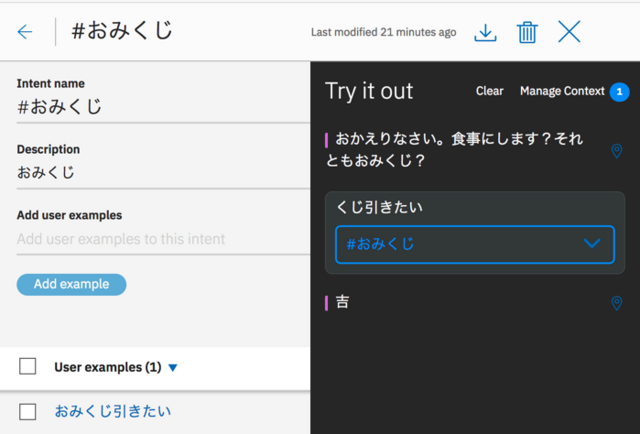The height and width of the screenshot is (434, 640).
Task: Sort examples via the User examples triangle
Action: pos(173,368)
